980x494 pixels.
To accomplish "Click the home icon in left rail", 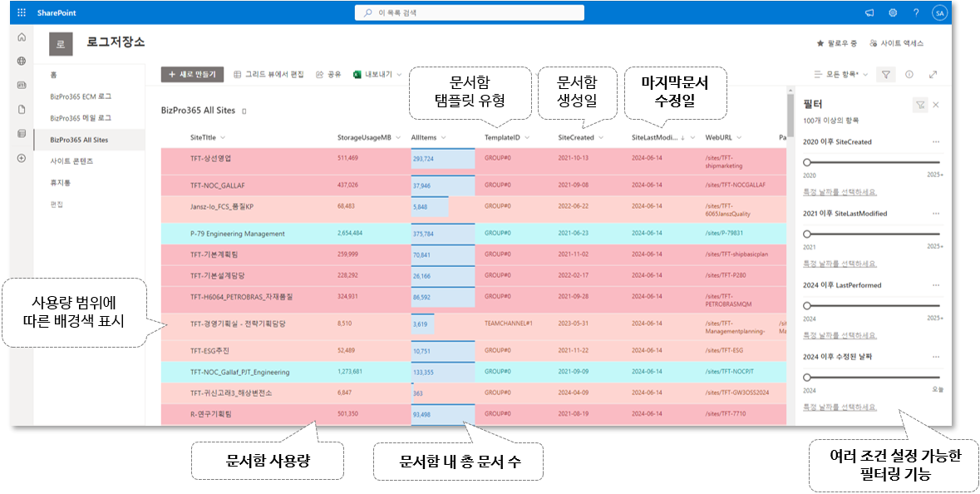I will pyautogui.click(x=22, y=37).
